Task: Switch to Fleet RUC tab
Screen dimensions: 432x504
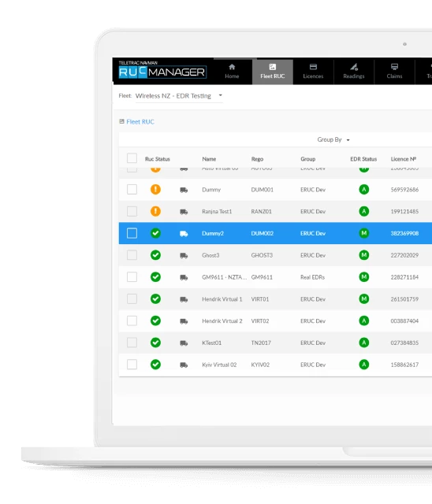Action: click(x=273, y=72)
